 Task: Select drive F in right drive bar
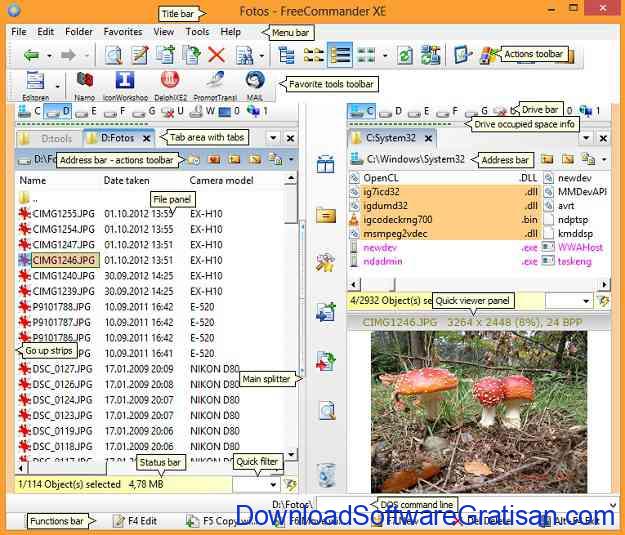point(447,111)
